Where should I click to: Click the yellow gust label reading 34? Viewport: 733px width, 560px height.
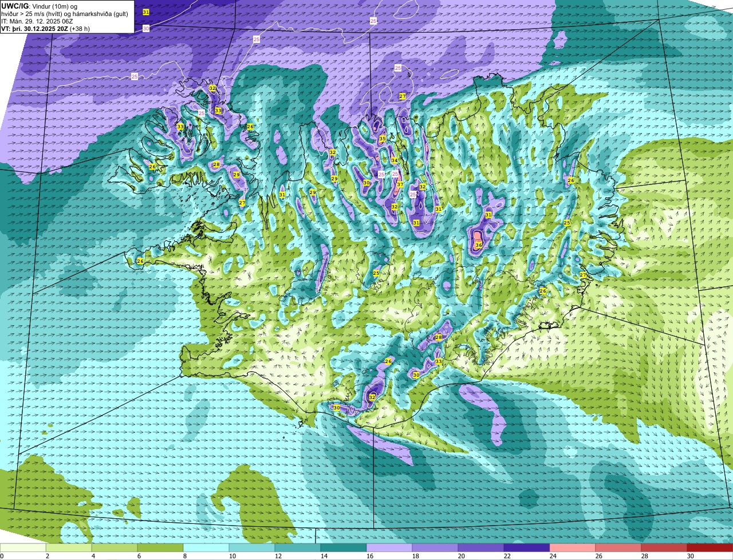tap(394, 160)
